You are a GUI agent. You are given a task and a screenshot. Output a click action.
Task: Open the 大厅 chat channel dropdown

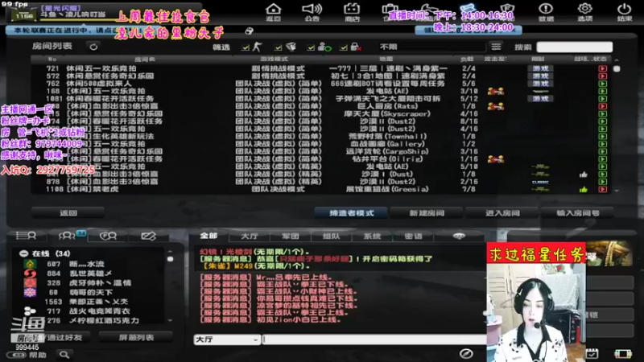pyautogui.click(x=227, y=339)
